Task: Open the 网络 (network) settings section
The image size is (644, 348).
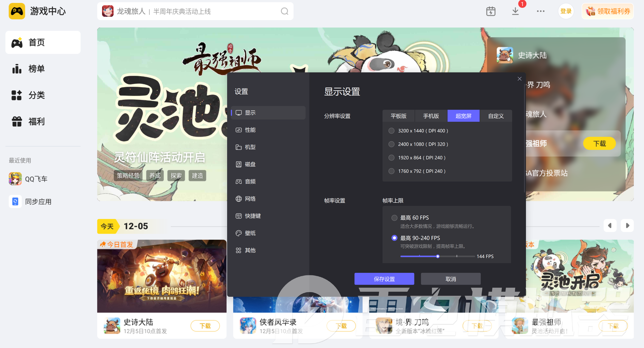Action: (250, 199)
